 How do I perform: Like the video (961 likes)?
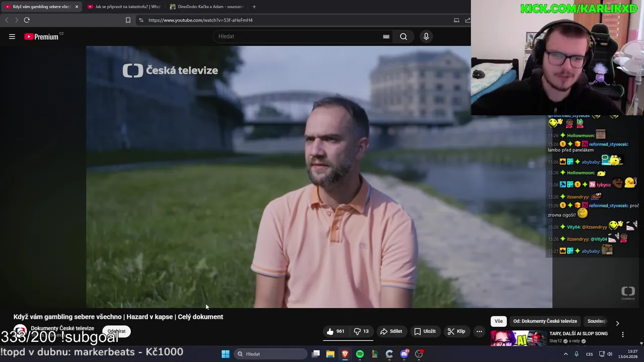click(x=336, y=331)
